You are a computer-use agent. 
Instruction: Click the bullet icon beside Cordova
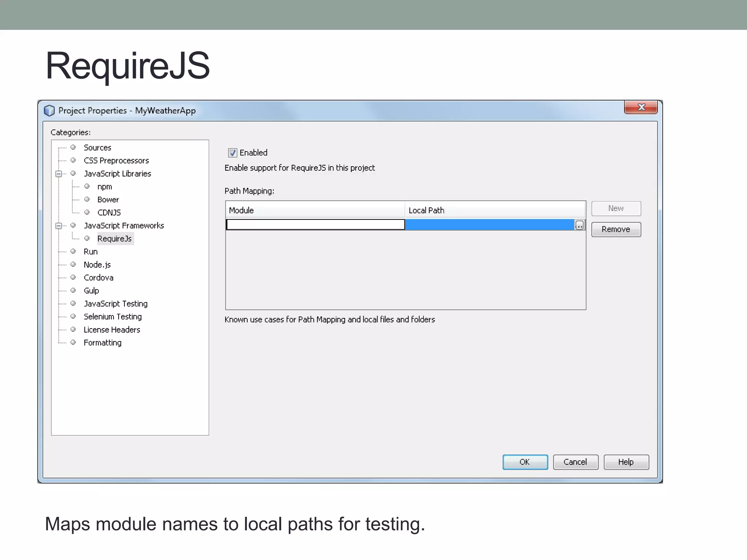tap(73, 277)
